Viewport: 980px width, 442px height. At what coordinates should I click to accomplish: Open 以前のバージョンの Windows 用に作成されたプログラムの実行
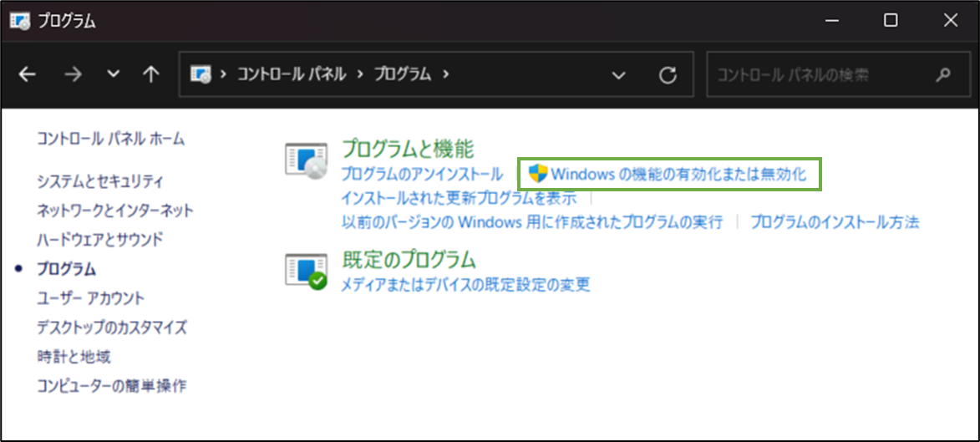coord(532,221)
